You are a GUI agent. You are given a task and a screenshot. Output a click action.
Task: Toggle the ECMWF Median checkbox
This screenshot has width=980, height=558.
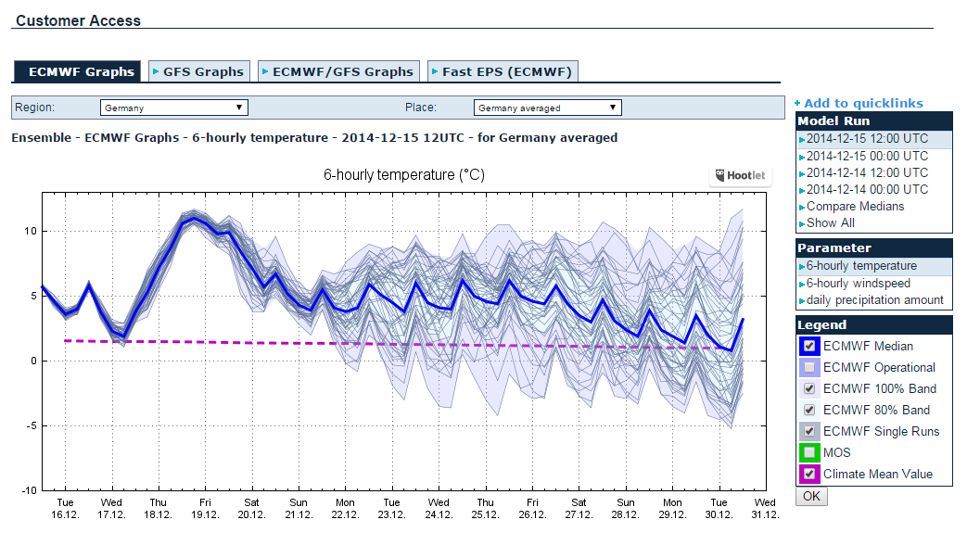coord(809,346)
